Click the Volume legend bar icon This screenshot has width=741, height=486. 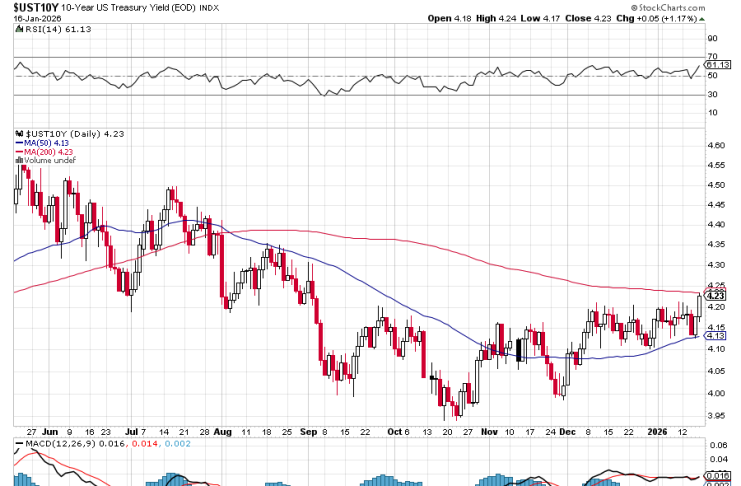[19, 159]
